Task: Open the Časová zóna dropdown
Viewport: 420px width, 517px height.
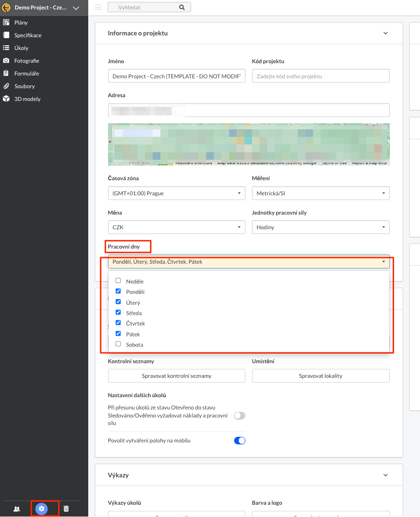Action: 176,193
